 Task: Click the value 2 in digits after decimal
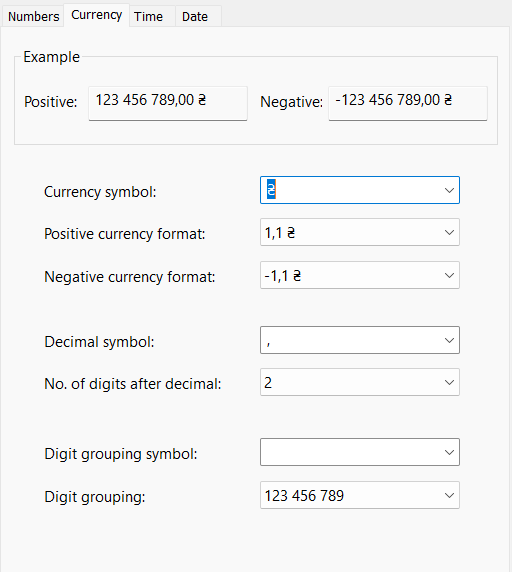click(x=268, y=383)
